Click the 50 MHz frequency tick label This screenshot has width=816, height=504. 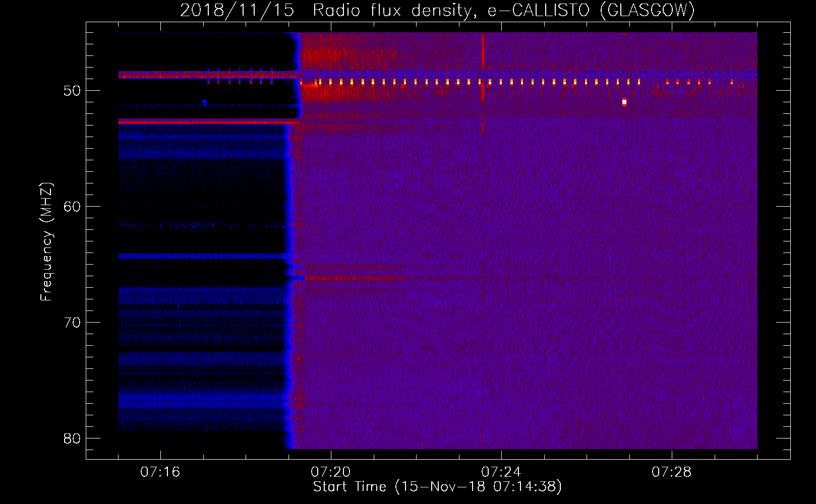tap(72, 91)
